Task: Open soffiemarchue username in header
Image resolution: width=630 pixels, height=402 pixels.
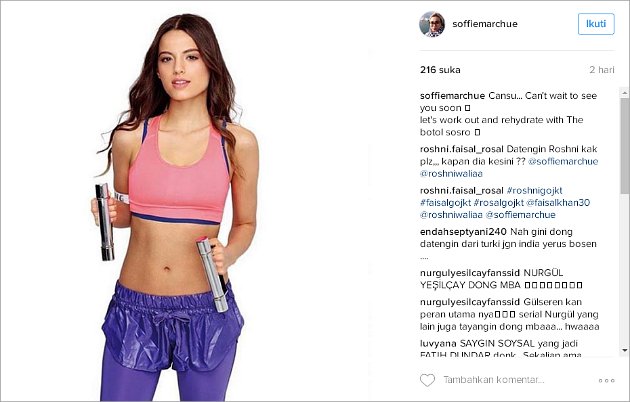Action: pyautogui.click(x=485, y=24)
